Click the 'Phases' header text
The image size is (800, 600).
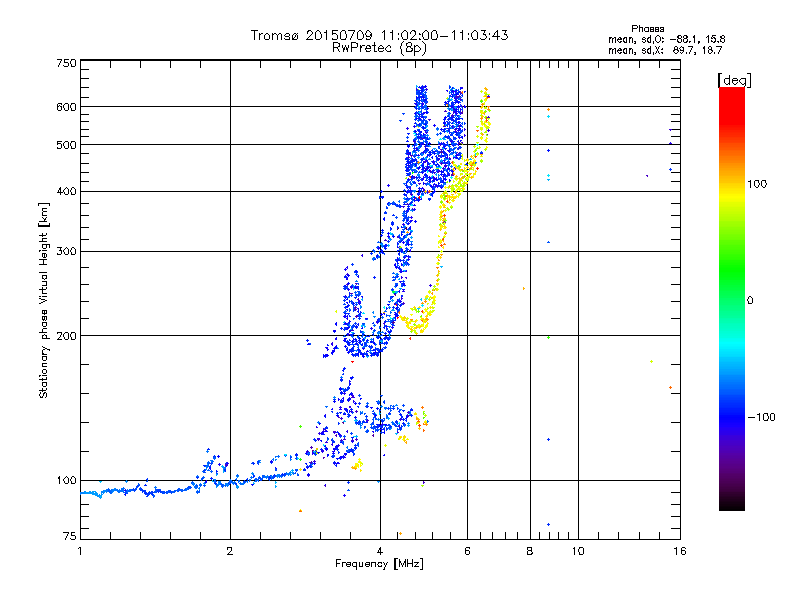point(647,29)
